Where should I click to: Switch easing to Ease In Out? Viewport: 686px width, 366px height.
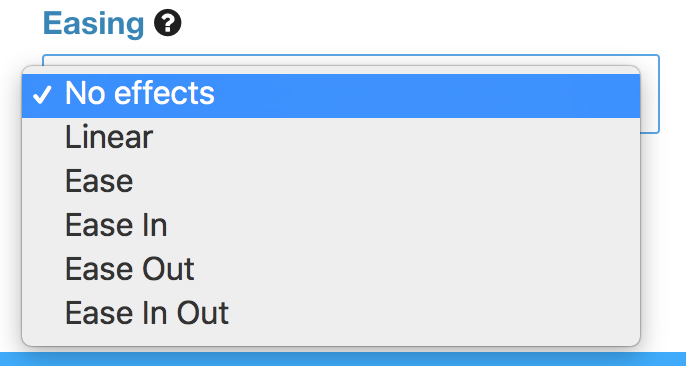click(x=331, y=313)
